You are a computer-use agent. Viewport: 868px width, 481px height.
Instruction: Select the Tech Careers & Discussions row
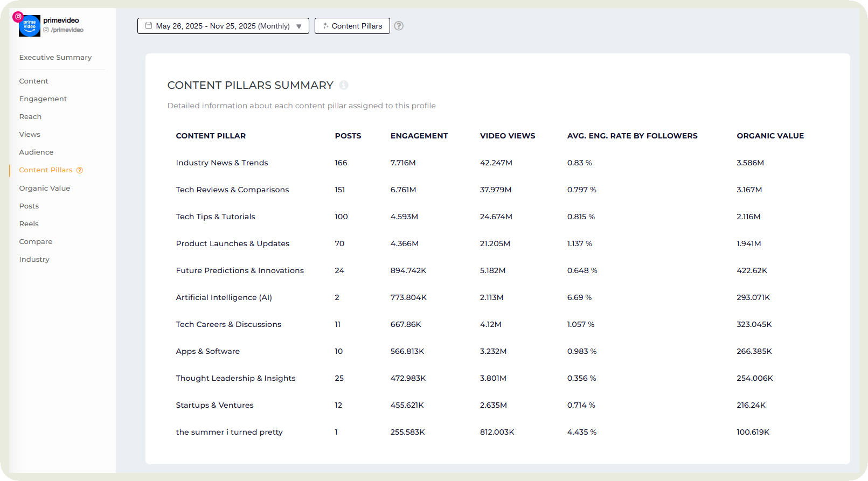tap(498, 324)
